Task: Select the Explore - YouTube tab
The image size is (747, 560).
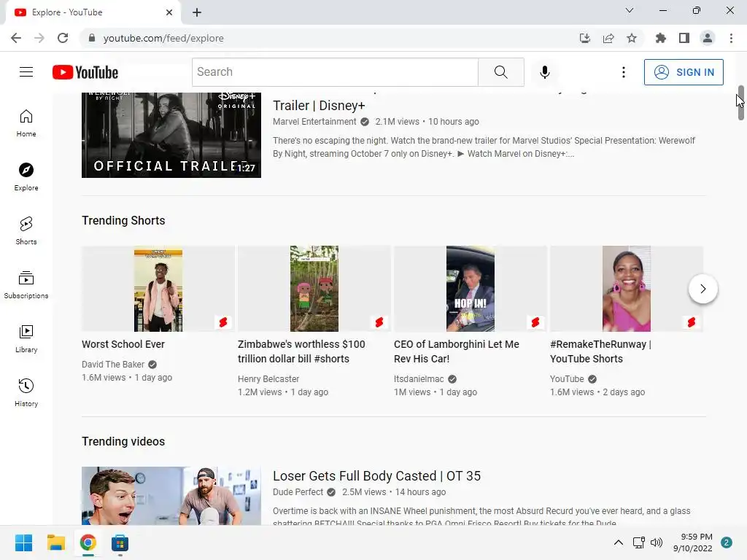Action: pyautogui.click(x=93, y=12)
